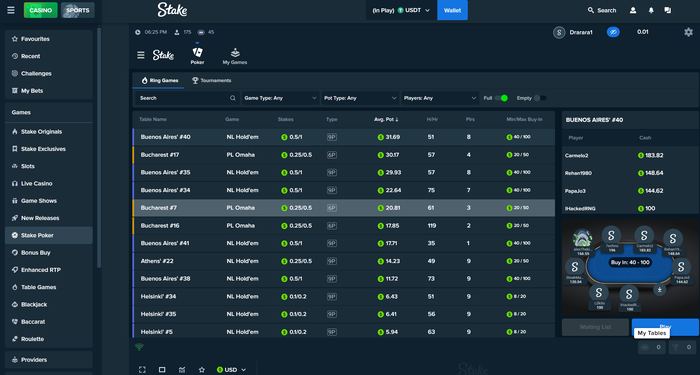
Task: Open the Wallet button
Action: 452,10
